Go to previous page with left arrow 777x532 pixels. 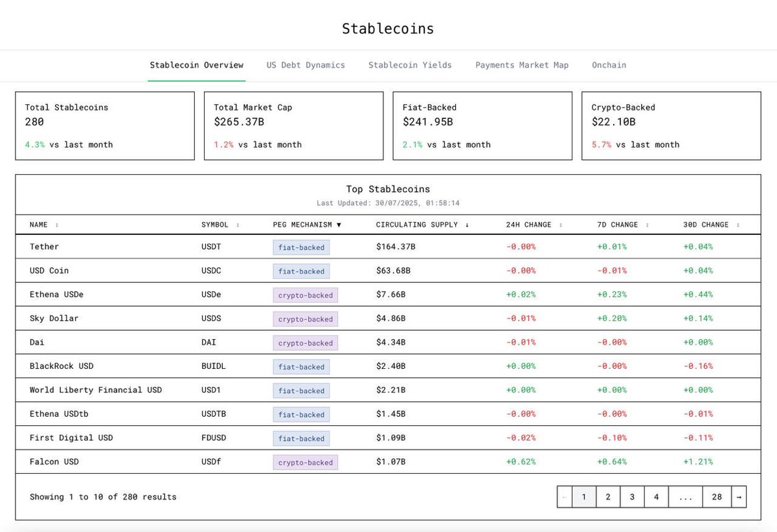[x=565, y=497]
